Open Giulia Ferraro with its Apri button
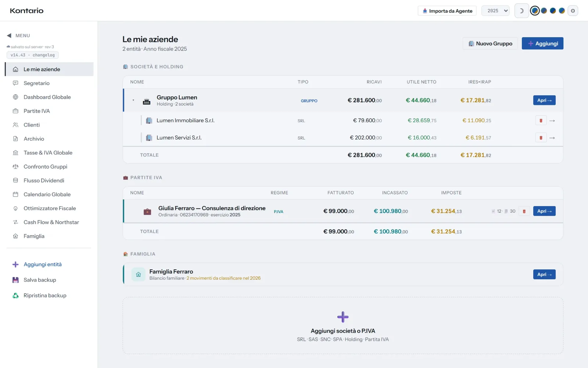 pos(544,211)
